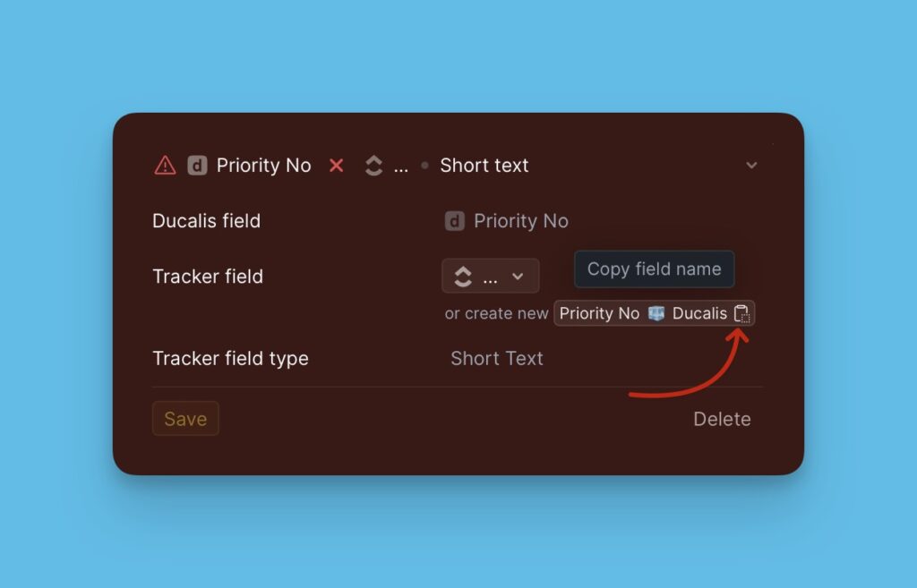The width and height of the screenshot is (917, 588).
Task: Click the 'Ducalis field' label
Action: [x=207, y=221]
